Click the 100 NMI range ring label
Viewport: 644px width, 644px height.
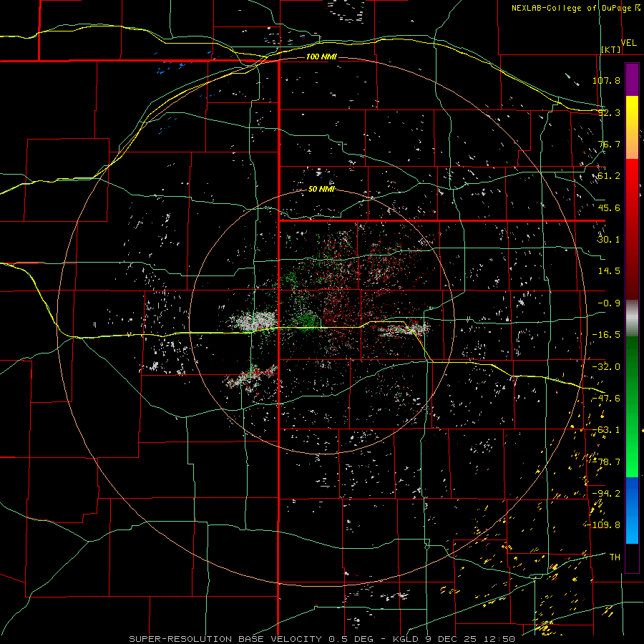[x=321, y=57]
